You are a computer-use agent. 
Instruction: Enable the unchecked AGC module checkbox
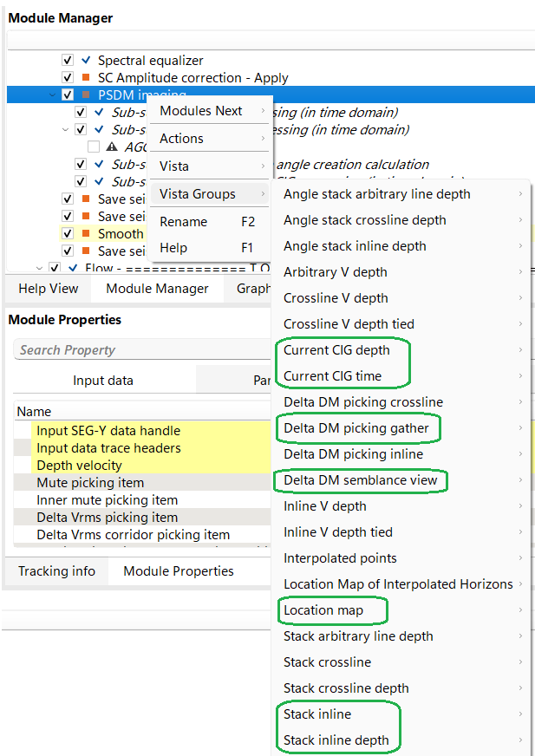click(x=94, y=147)
